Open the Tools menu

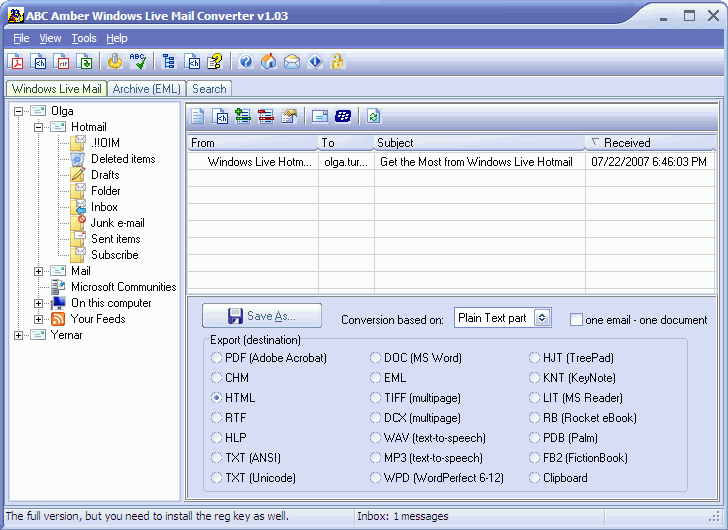(x=84, y=38)
